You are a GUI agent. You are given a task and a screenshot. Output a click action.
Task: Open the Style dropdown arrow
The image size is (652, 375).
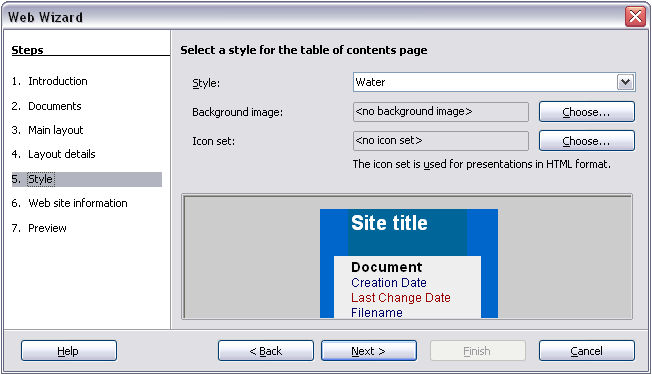coord(625,82)
